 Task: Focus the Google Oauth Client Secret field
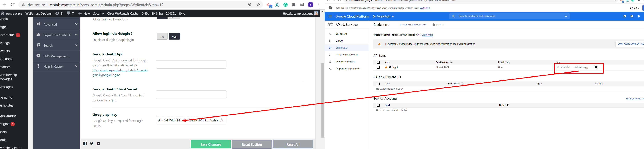point(191,95)
